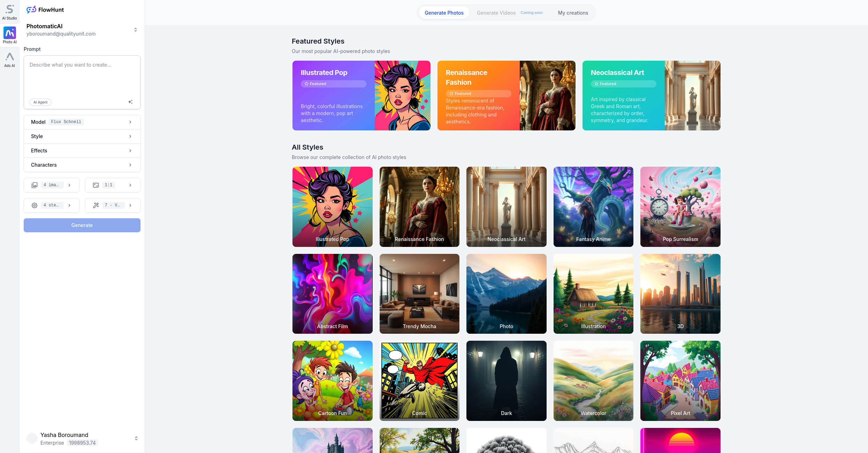Click the prompt enhance sparkles icon

130,101
